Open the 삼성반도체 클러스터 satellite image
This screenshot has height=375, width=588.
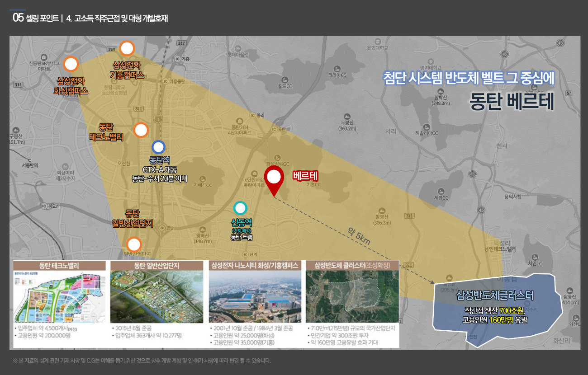pyautogui.click(x=352, y=297)
